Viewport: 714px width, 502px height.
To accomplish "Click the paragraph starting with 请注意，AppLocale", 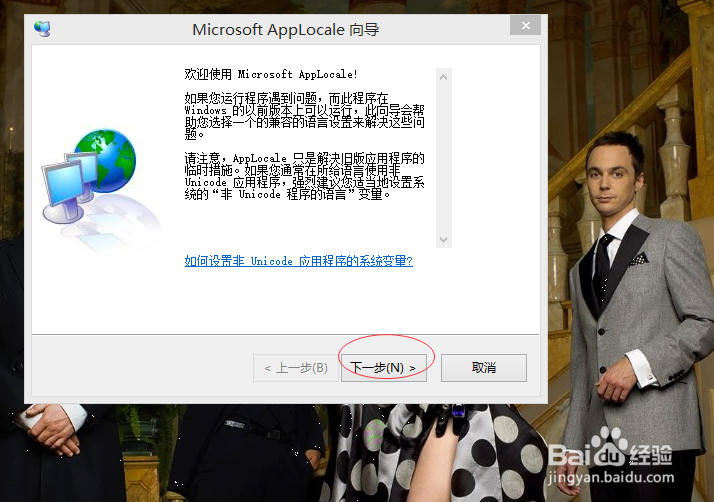I will pos(304,176).
